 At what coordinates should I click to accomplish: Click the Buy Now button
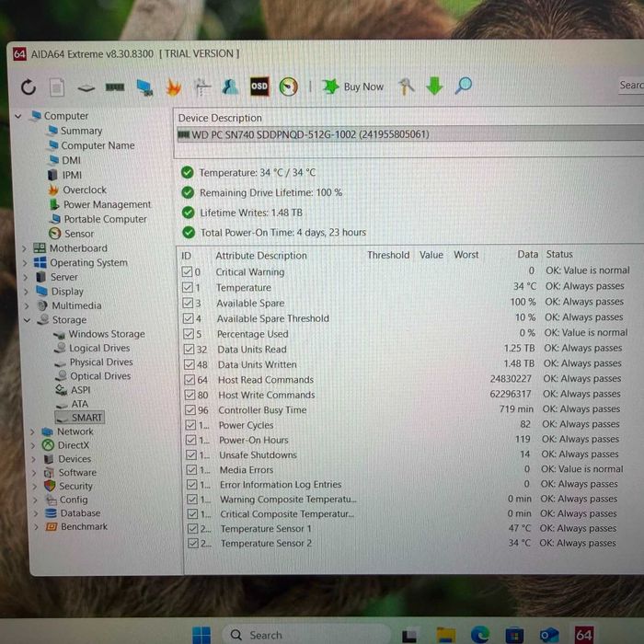352,86
